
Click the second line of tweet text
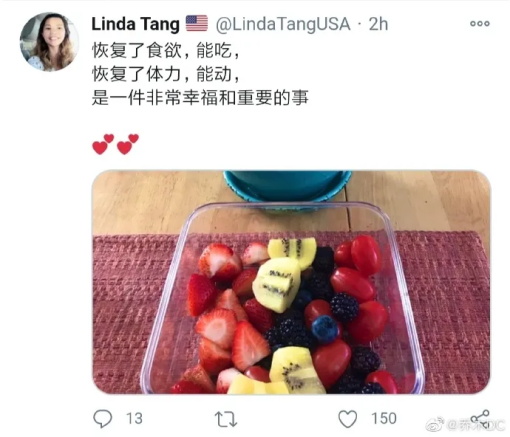coord(166,74)
